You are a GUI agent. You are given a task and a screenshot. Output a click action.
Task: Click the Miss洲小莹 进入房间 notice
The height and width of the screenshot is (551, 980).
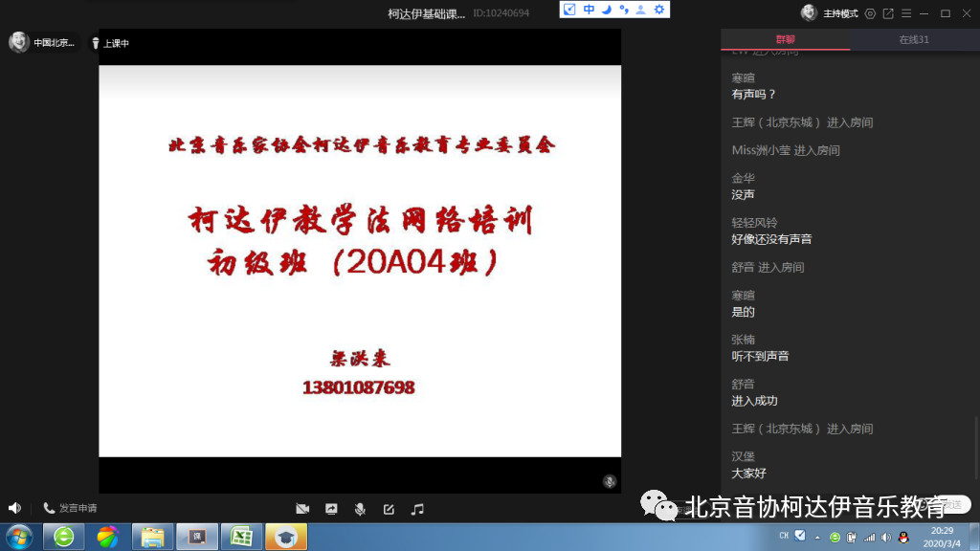(786, 150)
